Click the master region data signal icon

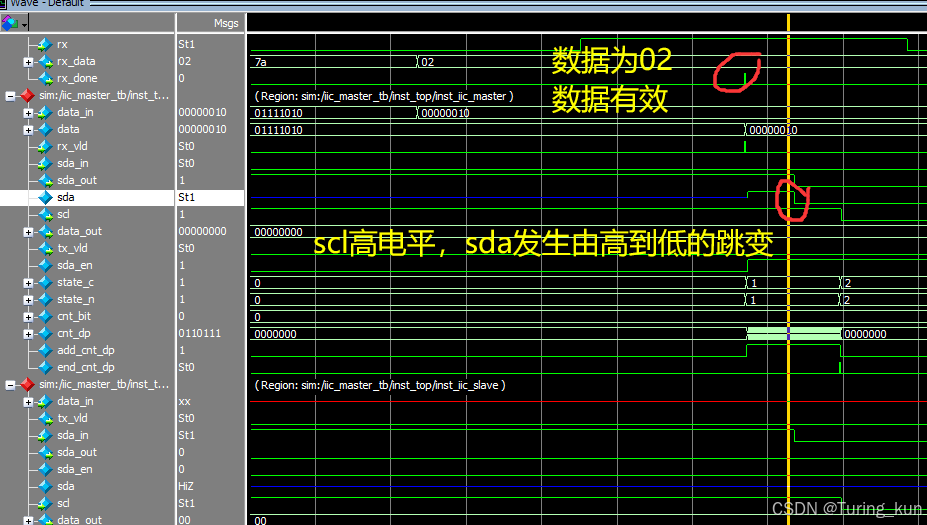pyautogui.click(x=45, y=129)
